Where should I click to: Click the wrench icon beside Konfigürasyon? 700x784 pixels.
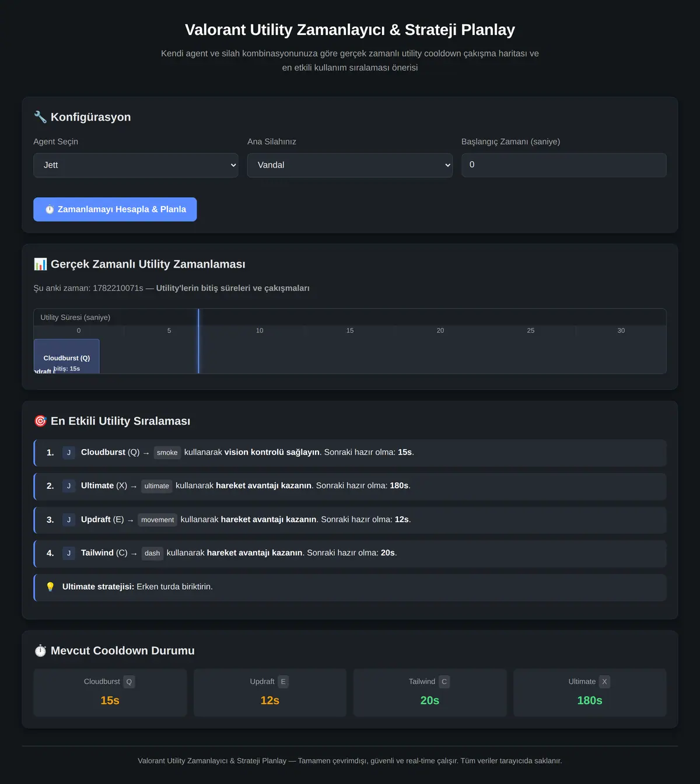pos(40,117)
